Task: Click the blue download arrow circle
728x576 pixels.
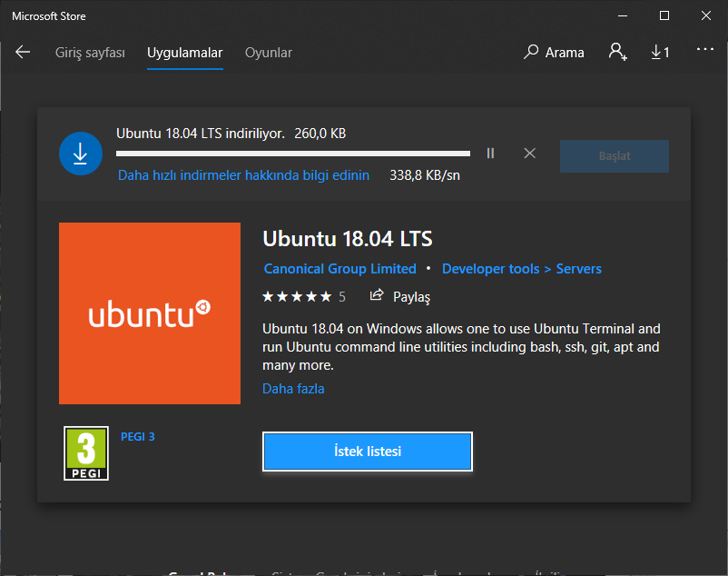Action: [x=80, y=154]
